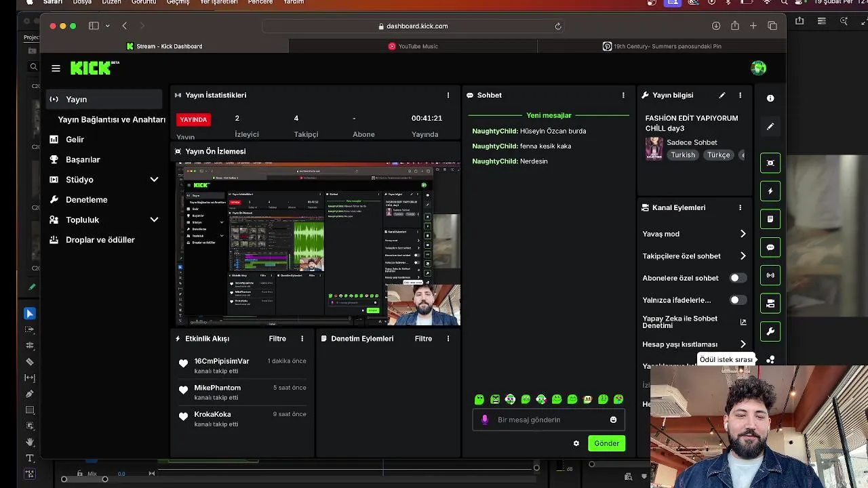Open the Ödül istek sırası rewards icon
The height and width of the screenshot is (488, 868).
click(770, 360)
